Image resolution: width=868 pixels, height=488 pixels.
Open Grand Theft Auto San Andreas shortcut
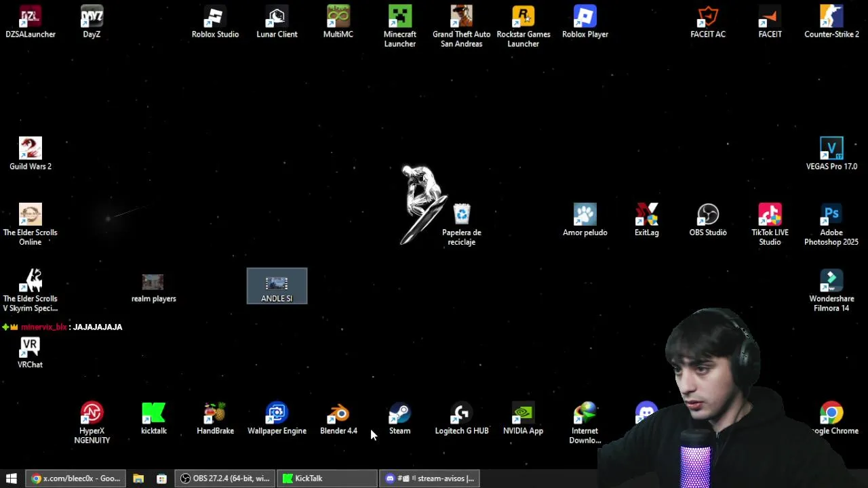click(461, 26)
